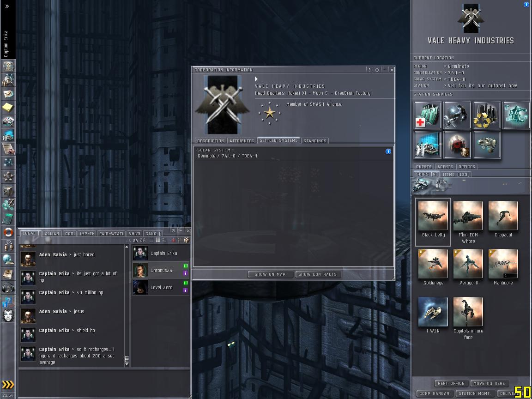532x399 pixels.
Task: Open the Assets cube icon in sidebar
Action: coord(8,191)
